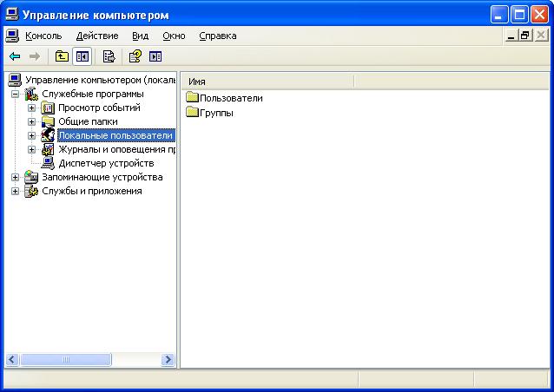Open the Консоль menu

pyautogui.click(x=43, y=36)
